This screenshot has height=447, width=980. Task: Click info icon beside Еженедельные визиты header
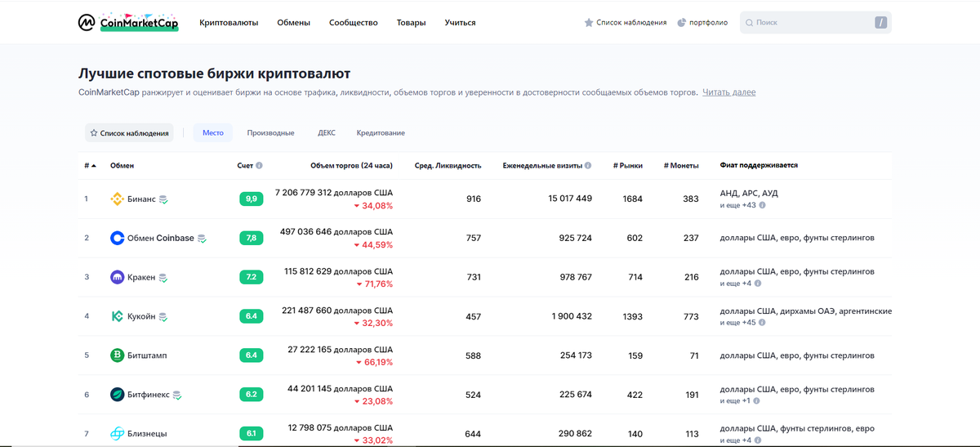point(588,165)
